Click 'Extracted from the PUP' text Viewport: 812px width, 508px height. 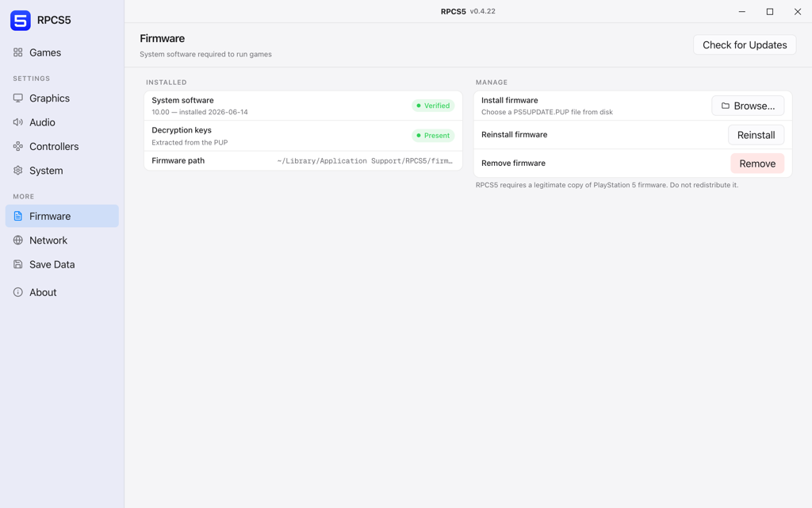tap(190, 143)
